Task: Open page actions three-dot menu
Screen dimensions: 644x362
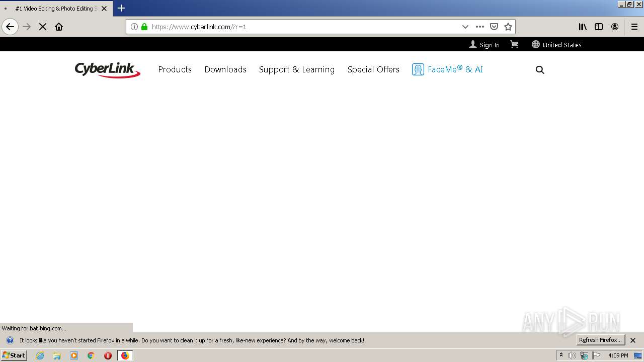Action: [x=480, y=27]
